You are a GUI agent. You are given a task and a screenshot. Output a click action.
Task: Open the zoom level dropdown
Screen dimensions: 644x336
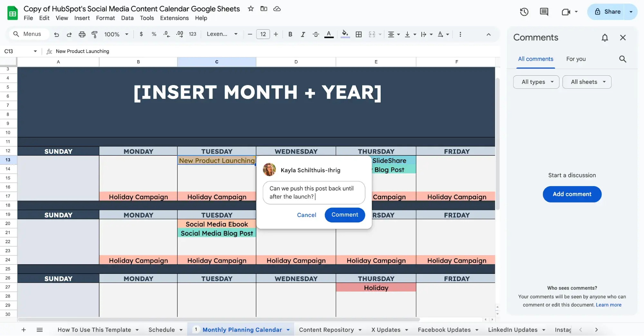coord(116,34)
